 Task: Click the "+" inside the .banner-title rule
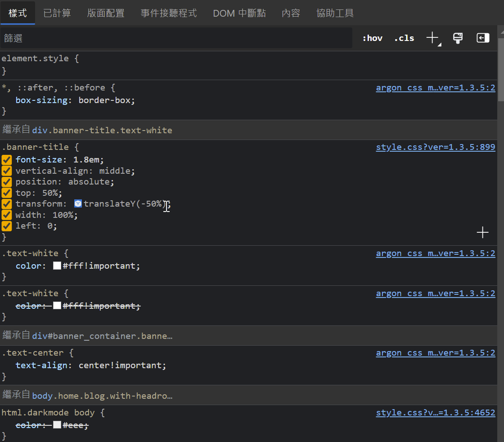pyautogui.click(x=482, y=232)
